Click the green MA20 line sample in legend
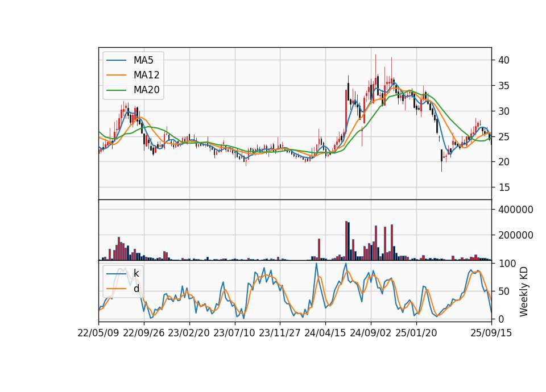 click(116, 90)
